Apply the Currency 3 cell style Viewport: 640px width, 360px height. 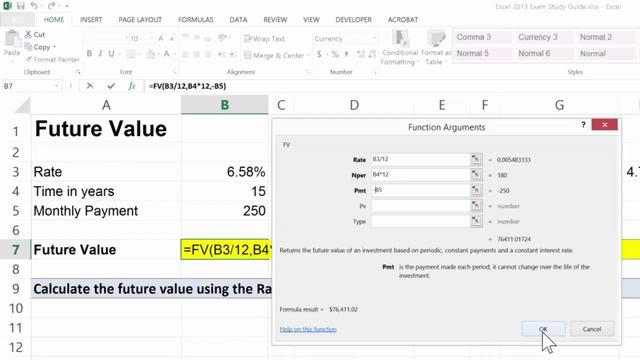(x=545, y=37)
